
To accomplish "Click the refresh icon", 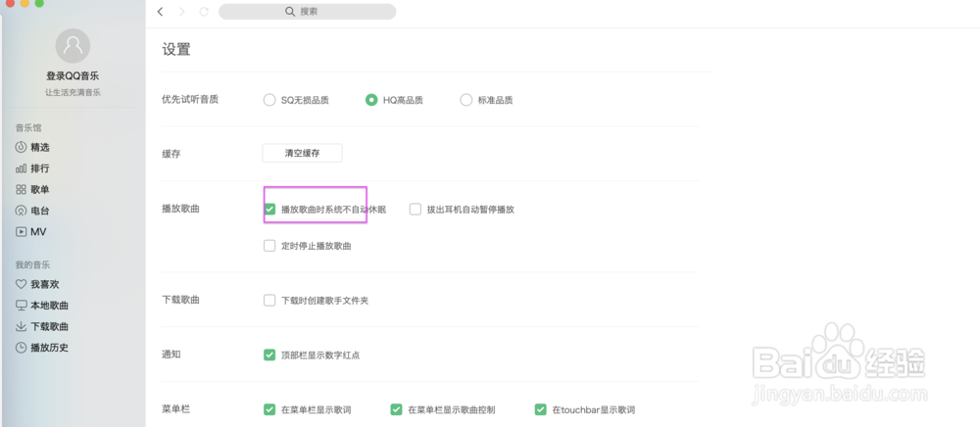I will (x=204, y=12).
